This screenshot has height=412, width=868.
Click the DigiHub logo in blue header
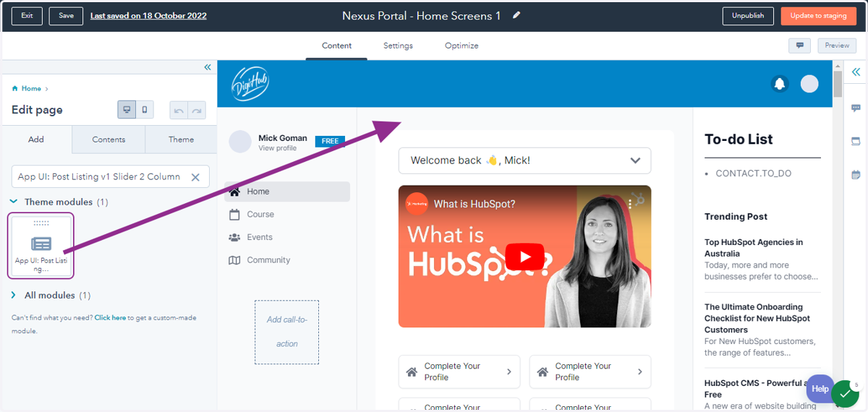tap(250, 83)
